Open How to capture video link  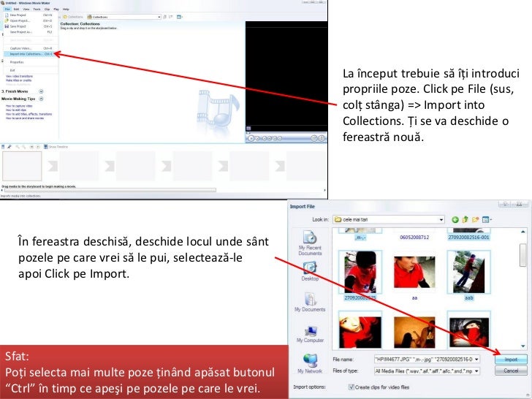(19, 106)
